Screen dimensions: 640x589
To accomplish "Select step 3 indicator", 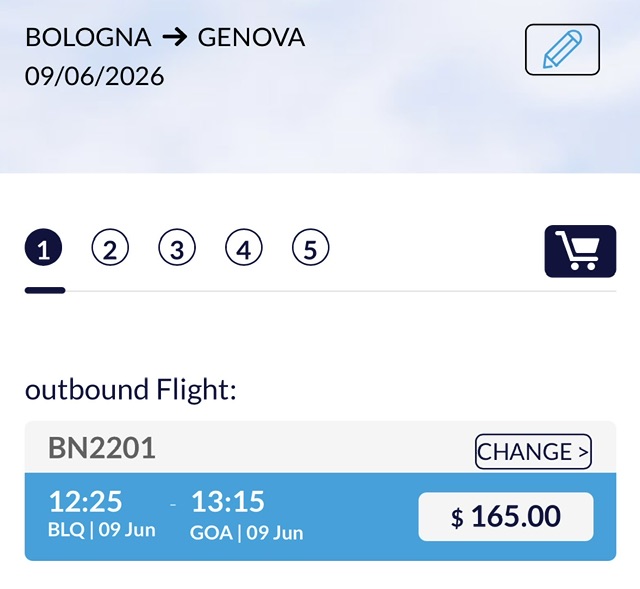I will pyautogui.click(x=177, y=249).
